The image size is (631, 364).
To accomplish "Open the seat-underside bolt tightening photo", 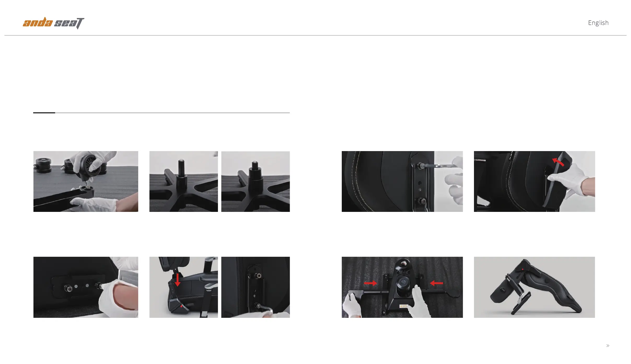I will pyautogui.click(x=86, y=287).
